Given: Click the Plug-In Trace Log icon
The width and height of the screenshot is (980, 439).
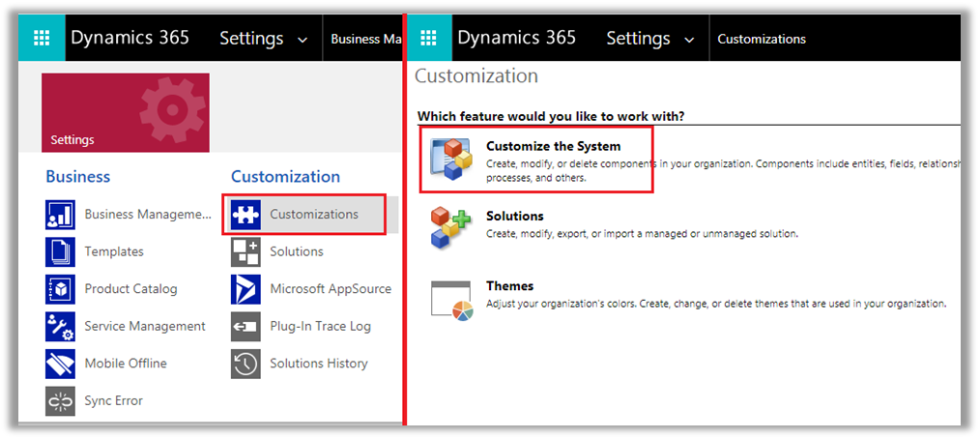Looking at the screenshot, I should tap(245, 327).
